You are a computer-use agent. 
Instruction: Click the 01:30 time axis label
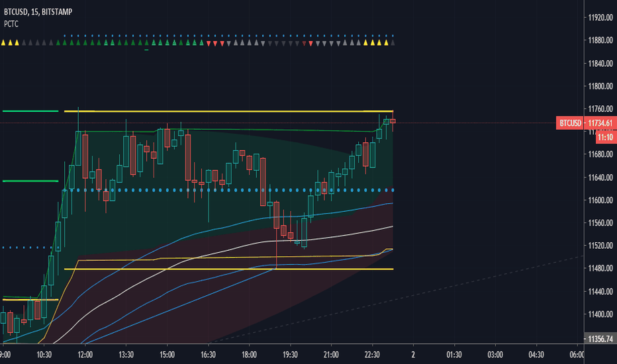(x=454, y=355)
